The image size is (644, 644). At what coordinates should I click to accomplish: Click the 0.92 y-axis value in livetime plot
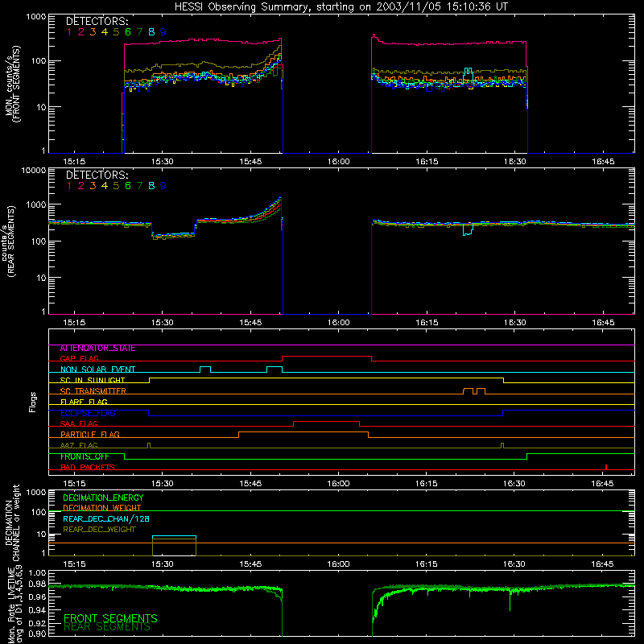tap(37, 623)
